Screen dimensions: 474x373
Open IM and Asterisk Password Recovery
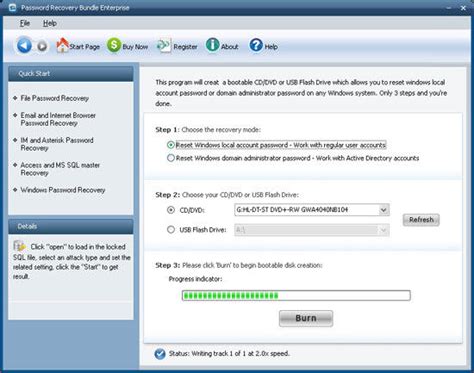coord(57,144)
